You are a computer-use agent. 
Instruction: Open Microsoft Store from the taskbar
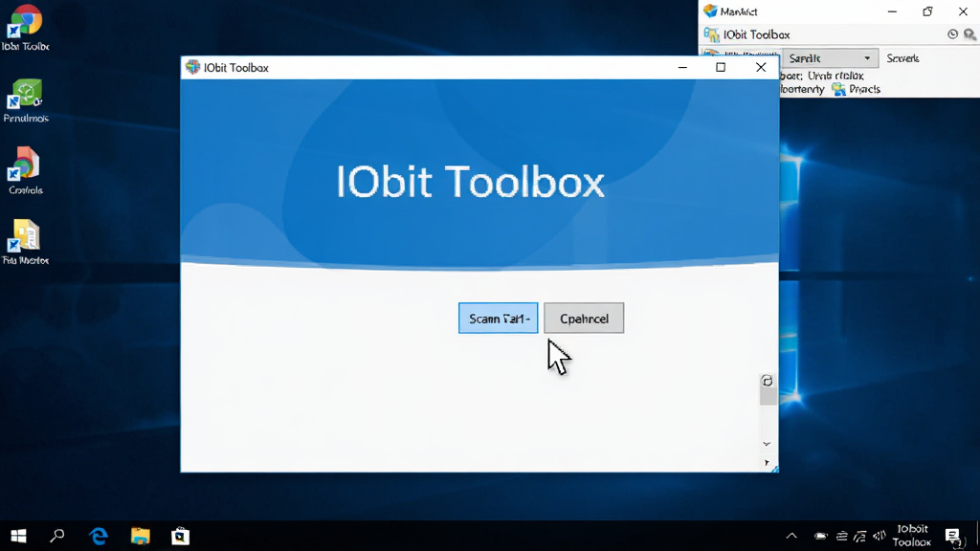pyautogui.click(x=181, y=536)
